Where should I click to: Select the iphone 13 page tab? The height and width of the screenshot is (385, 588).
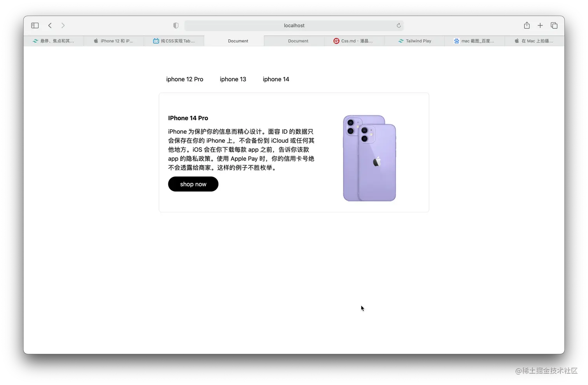pyautogui.click(x=233, y=79)
